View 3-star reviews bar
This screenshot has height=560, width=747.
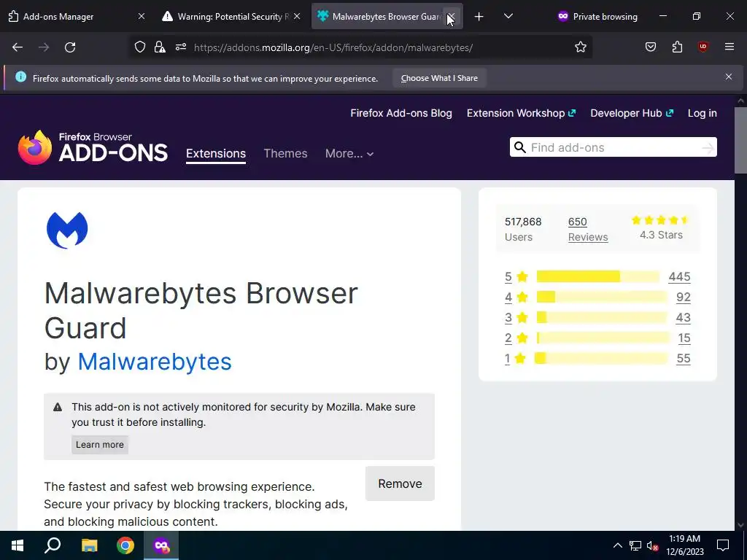tap(602, 318)
